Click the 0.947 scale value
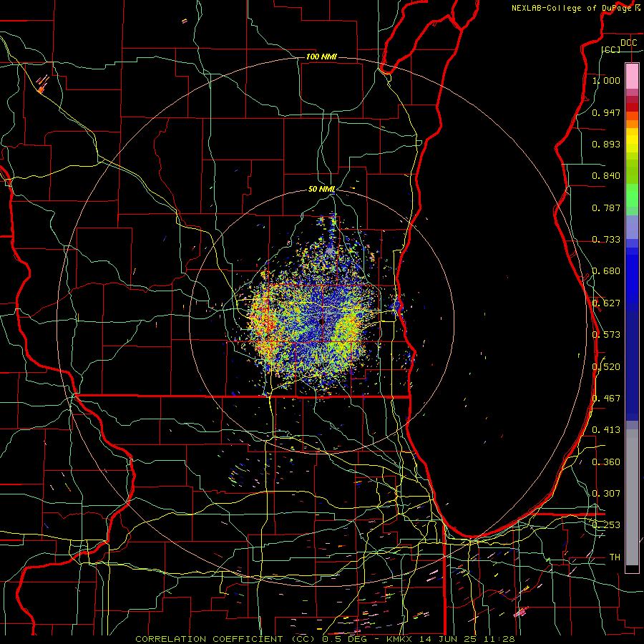644x644 pixels. tap(606, 112)
